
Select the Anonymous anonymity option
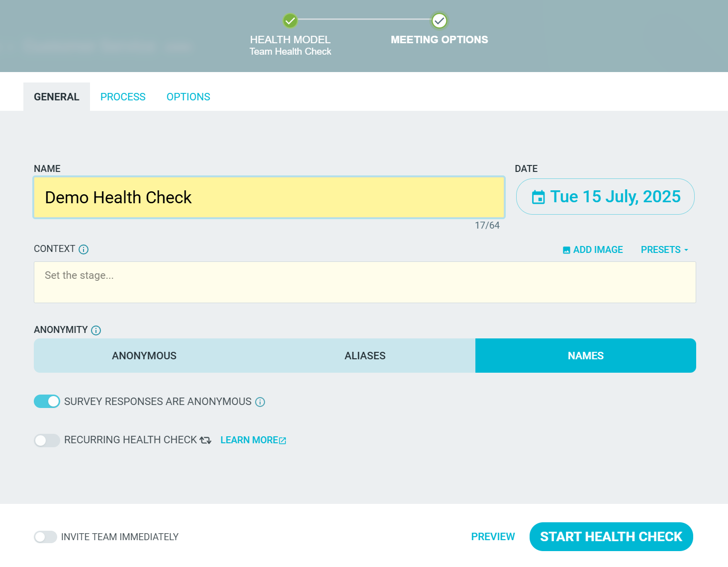coord(144,356)
